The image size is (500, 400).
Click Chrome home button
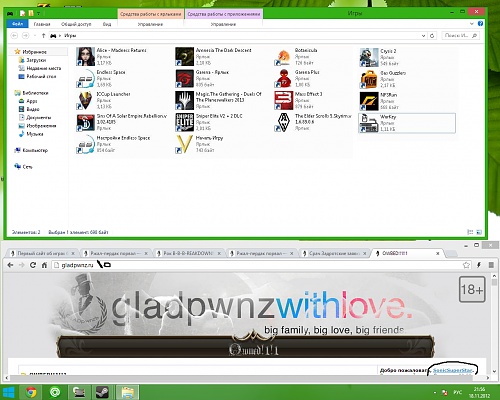(x=44, y=265)
